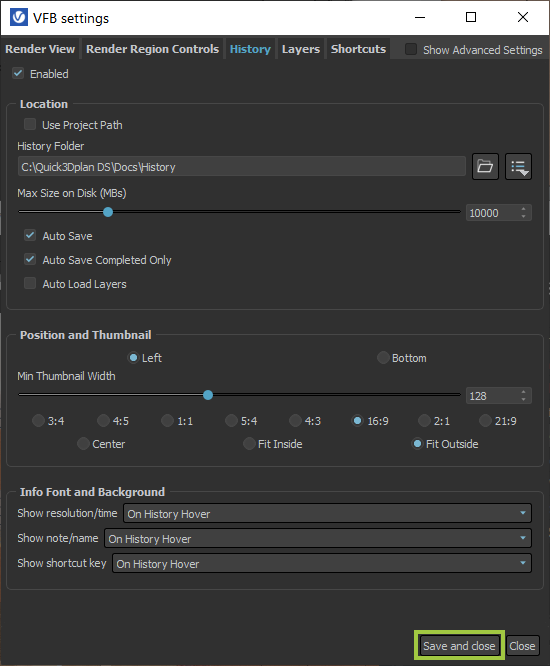Enable Show Advanced Settings checkbox
The height and width of the screenshot is (666, 550).
pos(411,49)
